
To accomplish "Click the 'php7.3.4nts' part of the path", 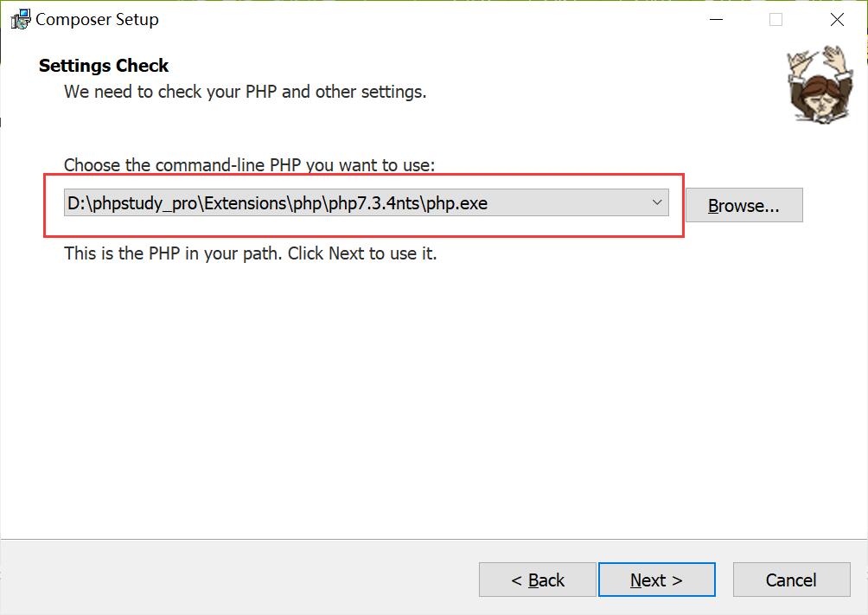I will tap(373, 203).
